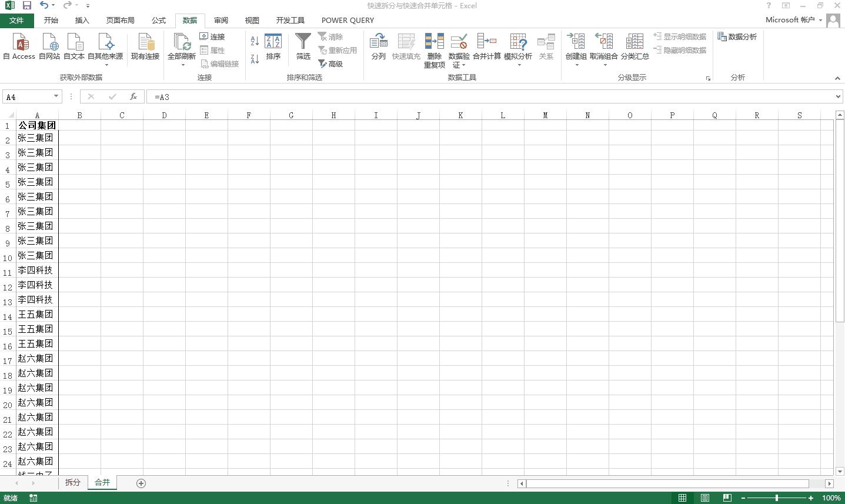Screen dimensions: 845x504
Task: Collapse the ribbon
Action: point(837,78)
